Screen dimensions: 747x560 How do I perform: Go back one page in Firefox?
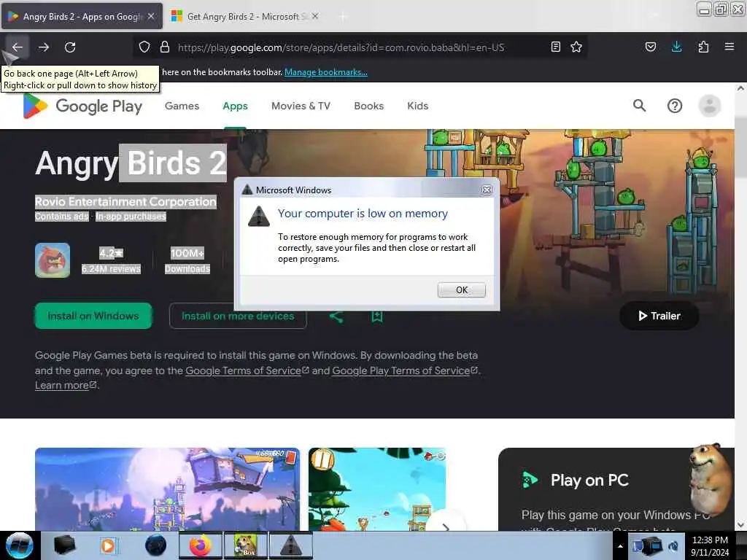pyautogui.click(x=18, y=47)
